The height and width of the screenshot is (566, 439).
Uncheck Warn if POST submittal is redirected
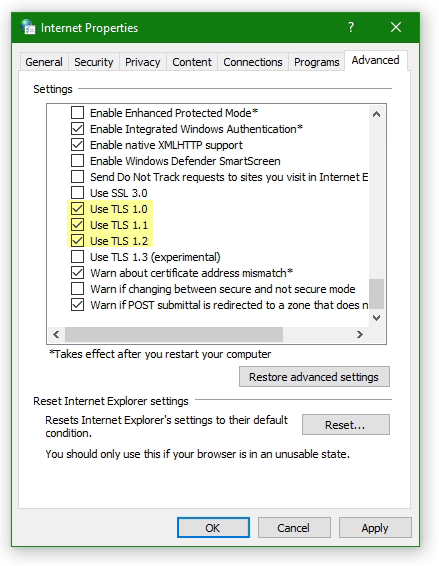78,305
